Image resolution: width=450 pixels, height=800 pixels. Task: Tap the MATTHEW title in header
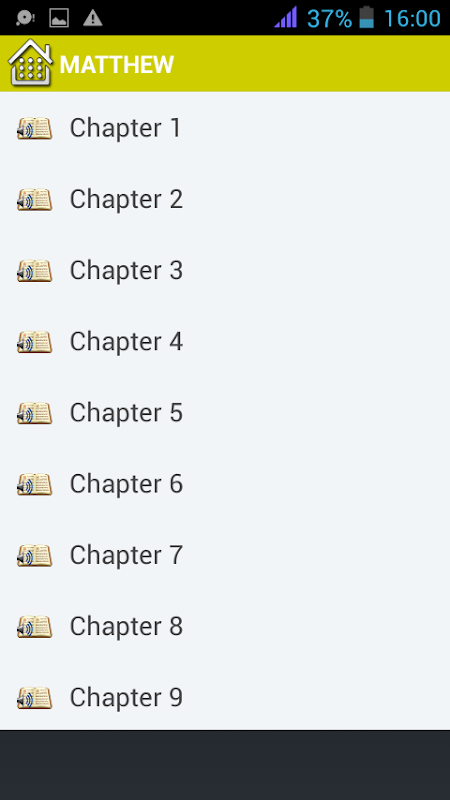point(117,65)
